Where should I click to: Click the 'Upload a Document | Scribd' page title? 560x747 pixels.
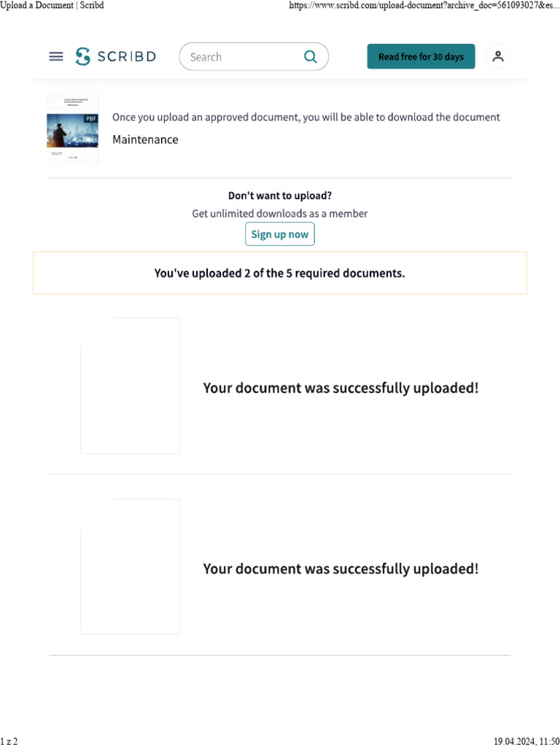pos(52,5)
